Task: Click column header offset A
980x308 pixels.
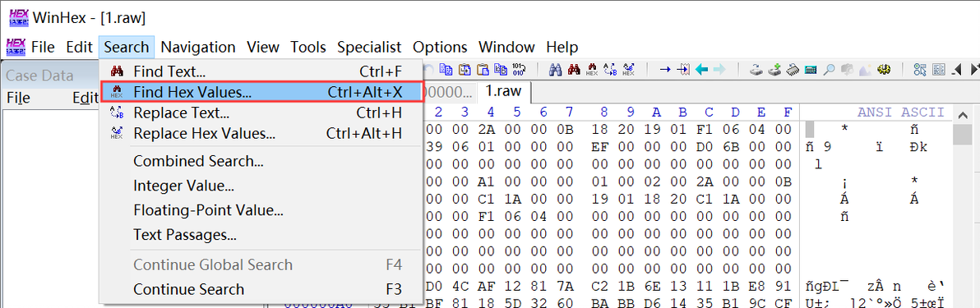Action: pyautogui.click(x=656, y=113)
